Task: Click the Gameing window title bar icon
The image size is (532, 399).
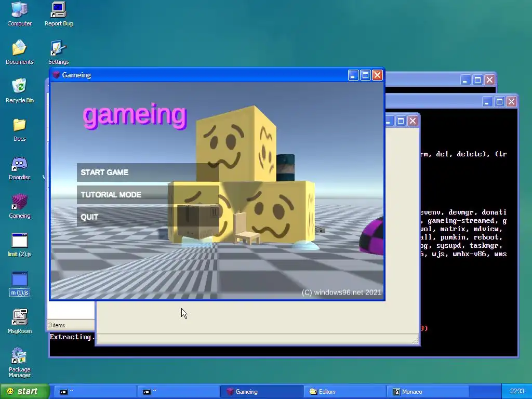Action: pyautogui.click(x=56, y=75)
